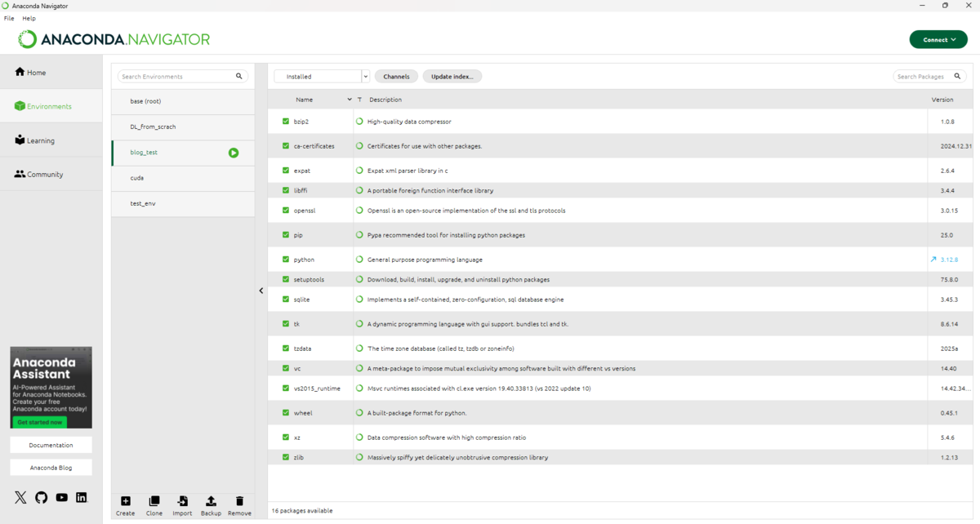Image resolution: width=980 pixels, height=524 pixels.
Task: Click the dropdown arrow beside Installed
Action: pyautogui.click(x=366, y=76)
